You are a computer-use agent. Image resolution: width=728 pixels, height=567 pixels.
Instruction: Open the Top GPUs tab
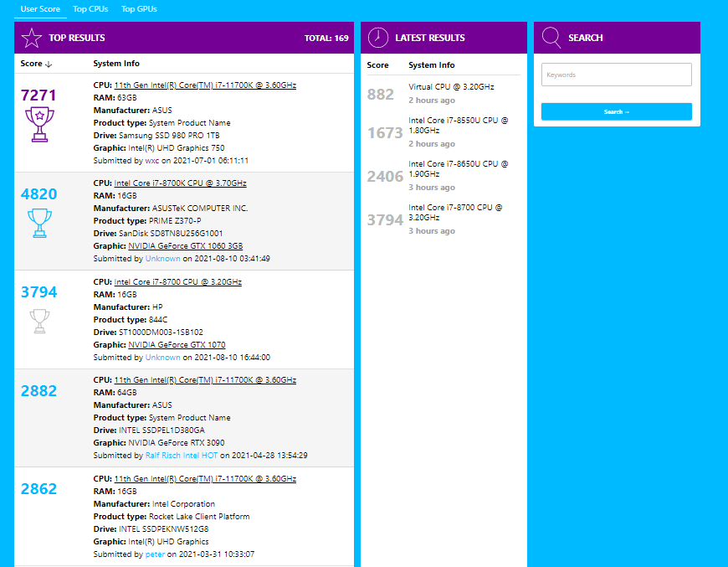pyautogui.click(x=139, y=9)
